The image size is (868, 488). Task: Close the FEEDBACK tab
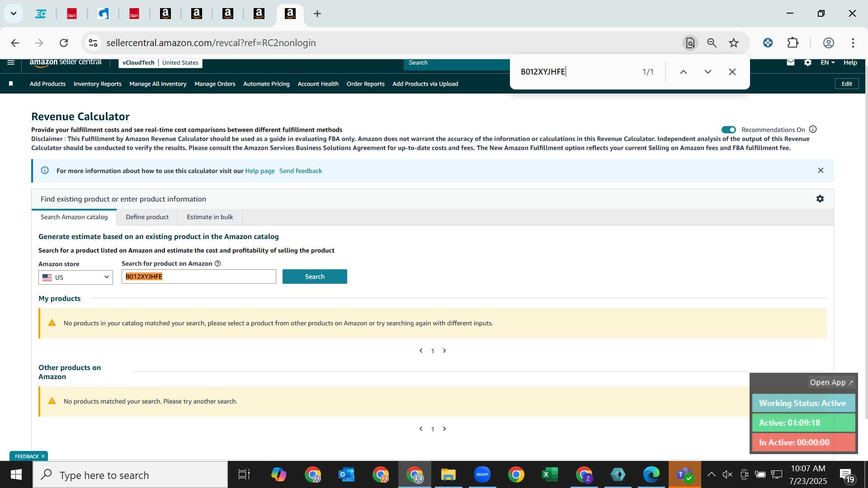point(43,456)
